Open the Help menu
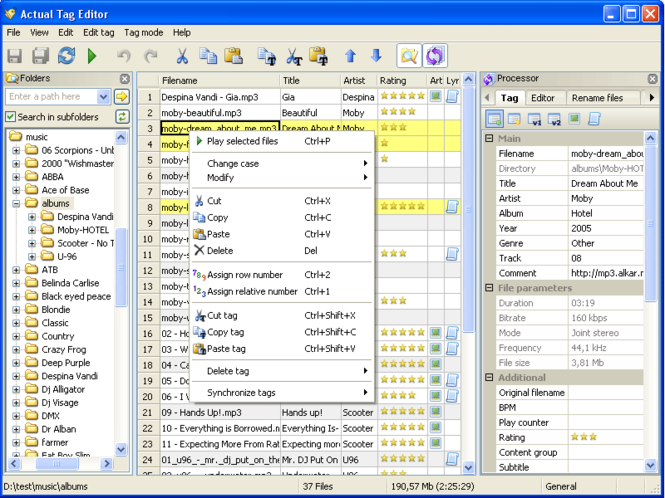 182,33
